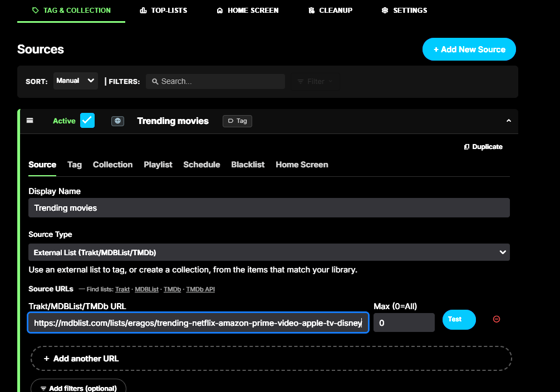Click the Display Name input field
Viewport: 560px width, 392px height.
[269, 207]
